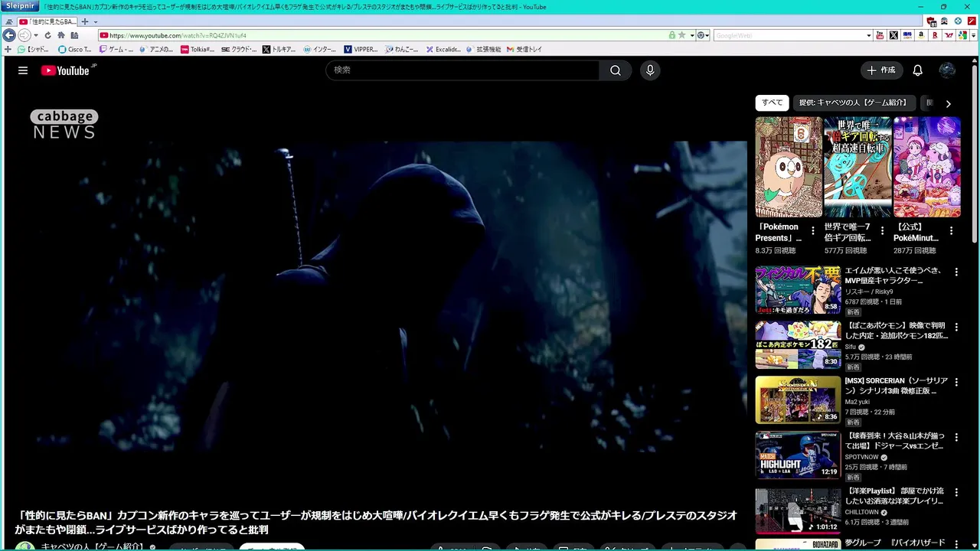This screenshot has width=980, height=551.
Task: Open the SPOTVNOW channel name
Action: 862,457
